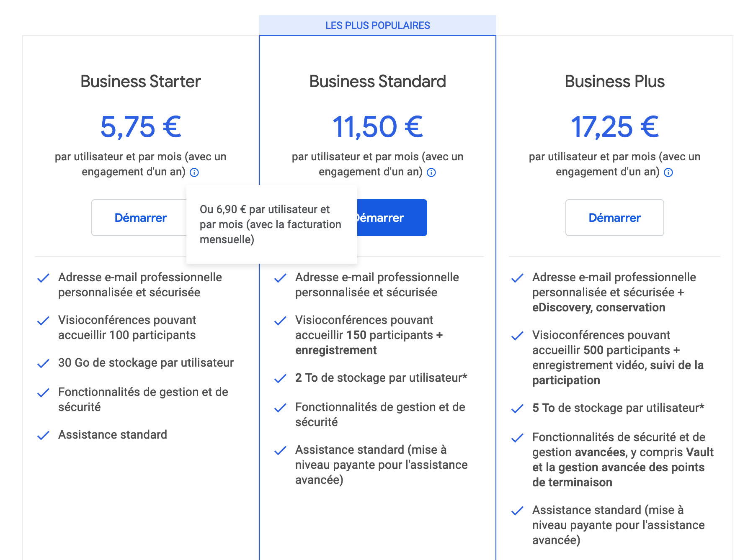The height and width of the screenshot is (560, 748).
Task: Click the checkmark next to the 150 participants visioconférences feature
Action: (280, 321)
